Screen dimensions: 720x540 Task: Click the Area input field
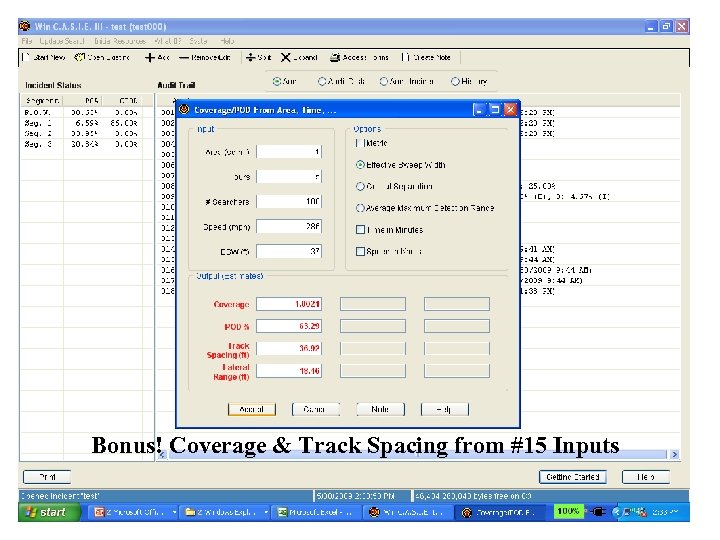[x=289, y=152]
